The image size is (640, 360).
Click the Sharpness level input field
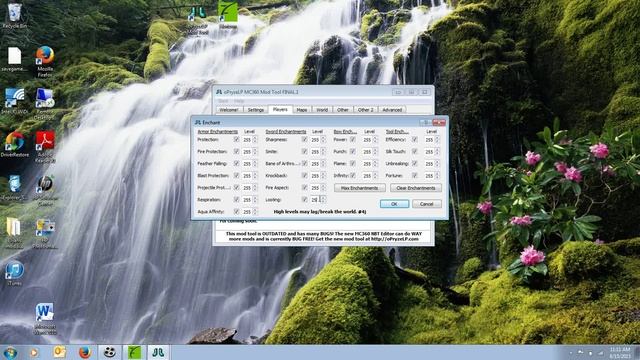click(315, 140)
